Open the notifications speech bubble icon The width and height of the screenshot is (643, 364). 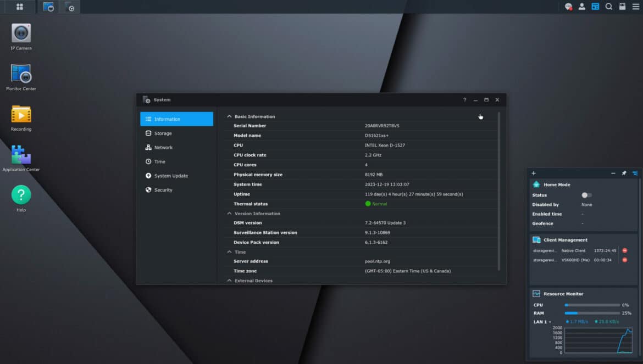pyautogui.click(x=568, y=7)
